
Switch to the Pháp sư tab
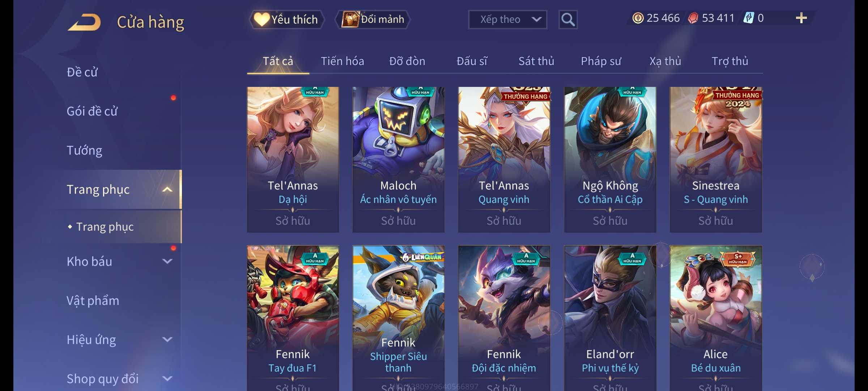(601, 61)
